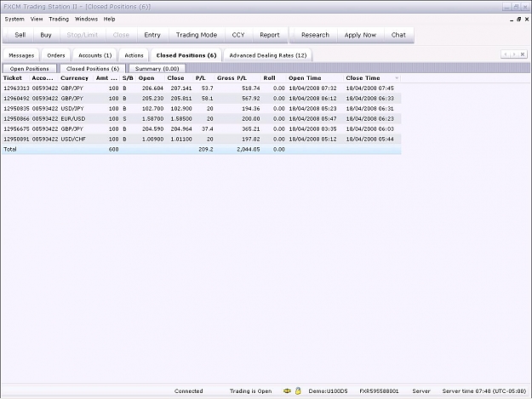Select ticket 12960492 row

click(x=202, y=99)
